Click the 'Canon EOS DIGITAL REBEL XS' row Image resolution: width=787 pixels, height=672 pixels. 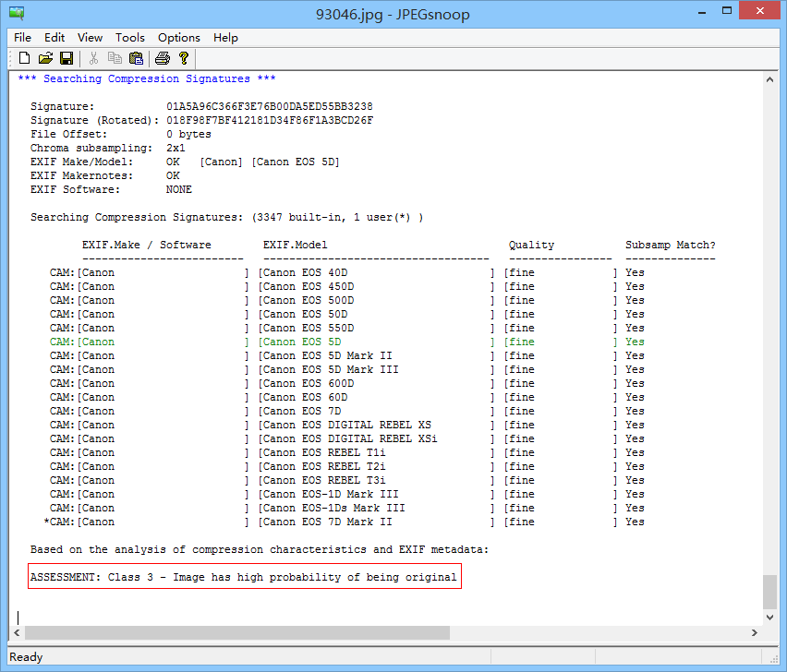(346, 425)
